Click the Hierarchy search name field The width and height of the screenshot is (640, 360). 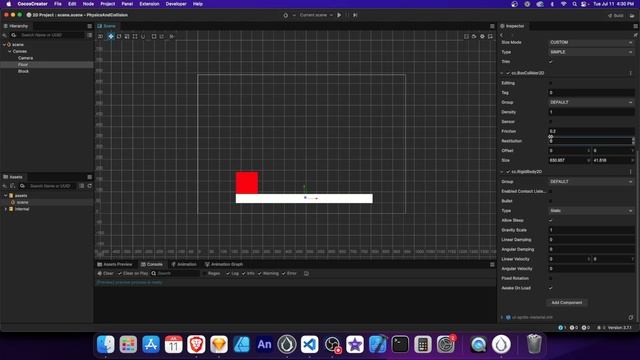(x=48, y=36)
